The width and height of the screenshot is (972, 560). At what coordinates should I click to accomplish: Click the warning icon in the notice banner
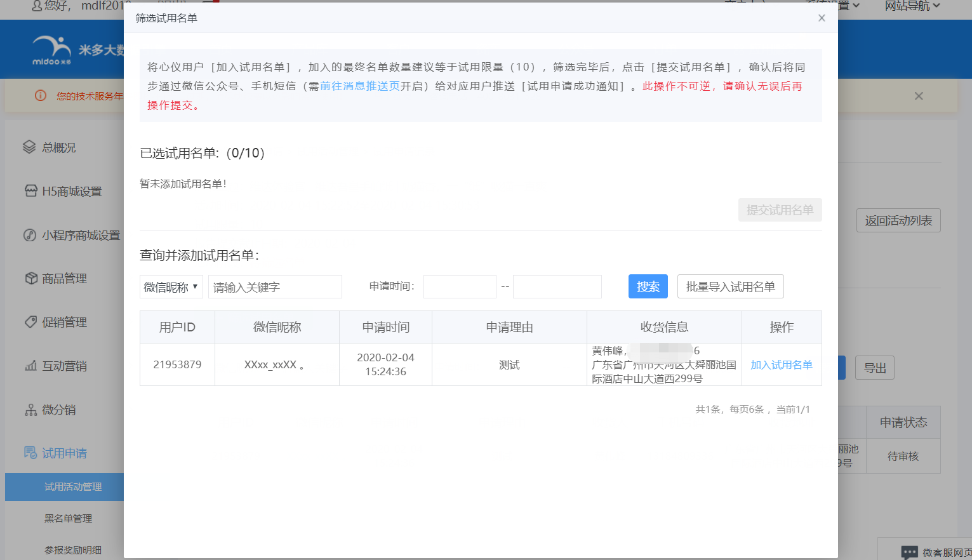(41, 96)
